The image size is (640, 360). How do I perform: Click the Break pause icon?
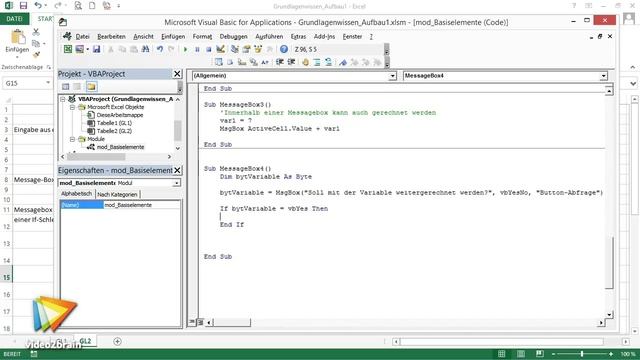(197, 49)
